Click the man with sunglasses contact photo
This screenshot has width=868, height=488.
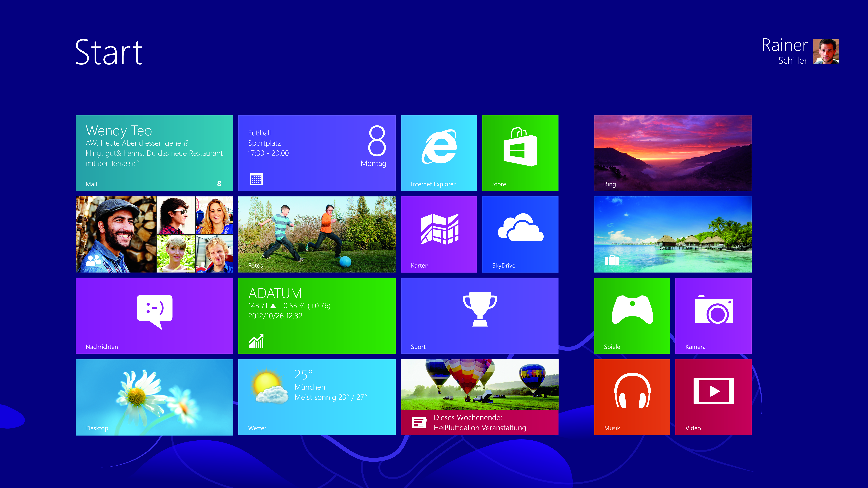(x=176, y=216)
